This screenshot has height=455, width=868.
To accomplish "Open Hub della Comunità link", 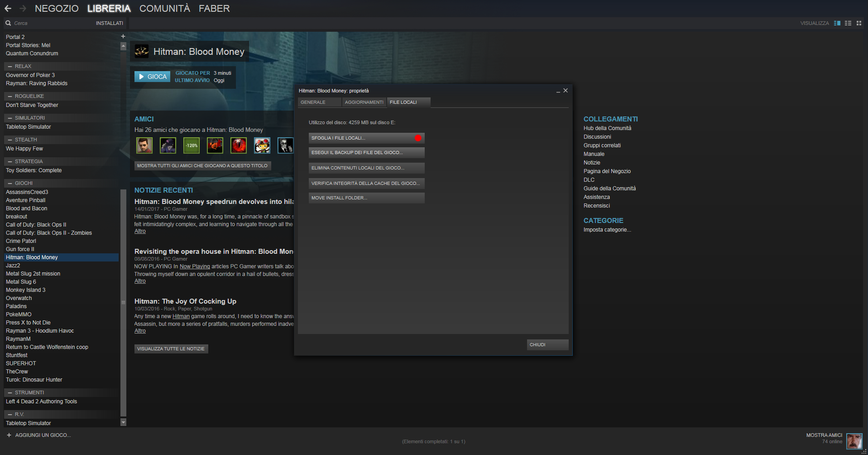I will coord(607,128).
